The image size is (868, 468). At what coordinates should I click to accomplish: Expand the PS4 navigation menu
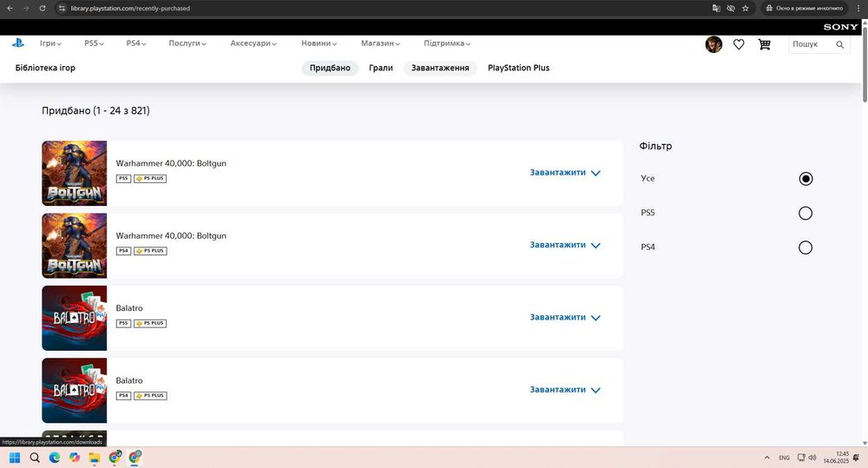(135, 43)
